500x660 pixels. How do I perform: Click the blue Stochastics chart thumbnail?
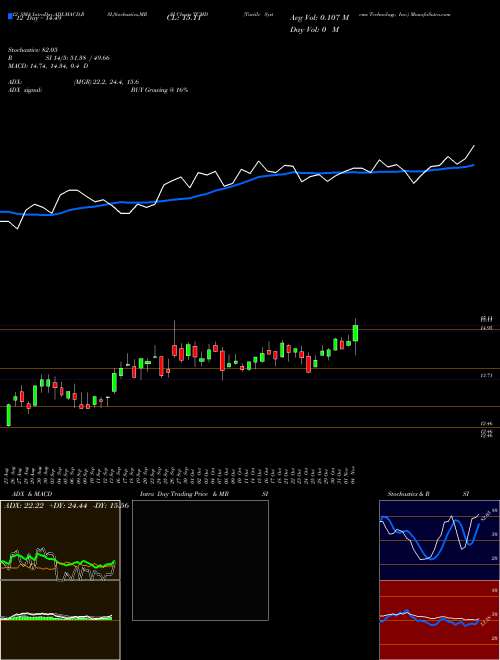[x=439, y=540]
